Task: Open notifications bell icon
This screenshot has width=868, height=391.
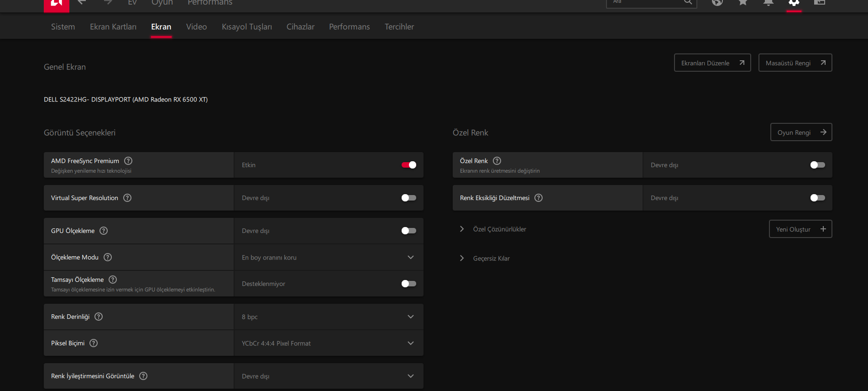Action: [769, 2]
